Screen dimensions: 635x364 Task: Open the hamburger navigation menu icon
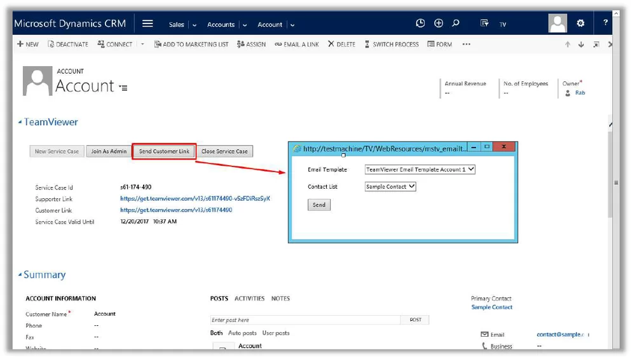[147, 24]
